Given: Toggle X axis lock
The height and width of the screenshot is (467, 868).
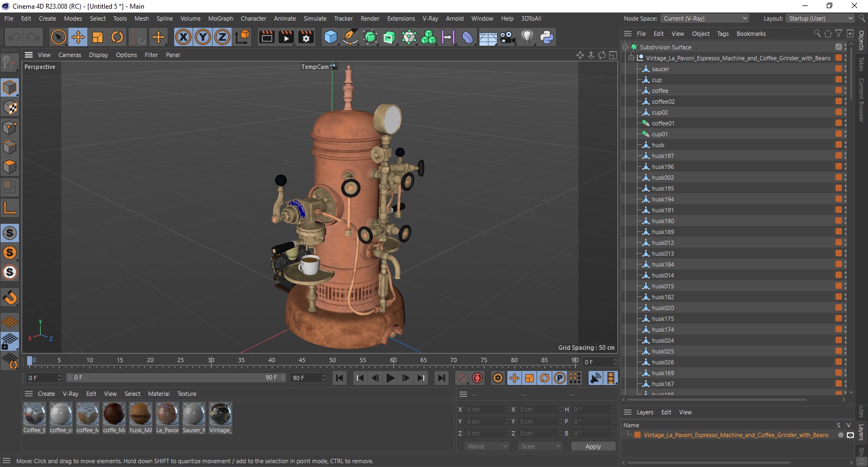Looking at the screenshot, I should pyautogui.click(x=183, y=37).
